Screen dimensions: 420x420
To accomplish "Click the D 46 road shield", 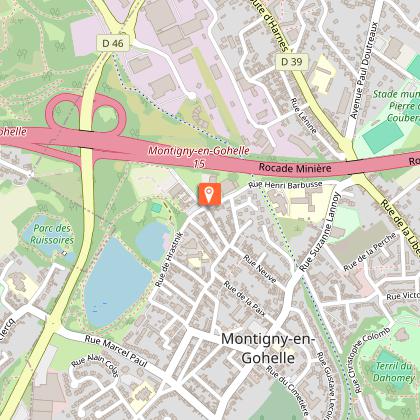I will (x=113, y=43).
